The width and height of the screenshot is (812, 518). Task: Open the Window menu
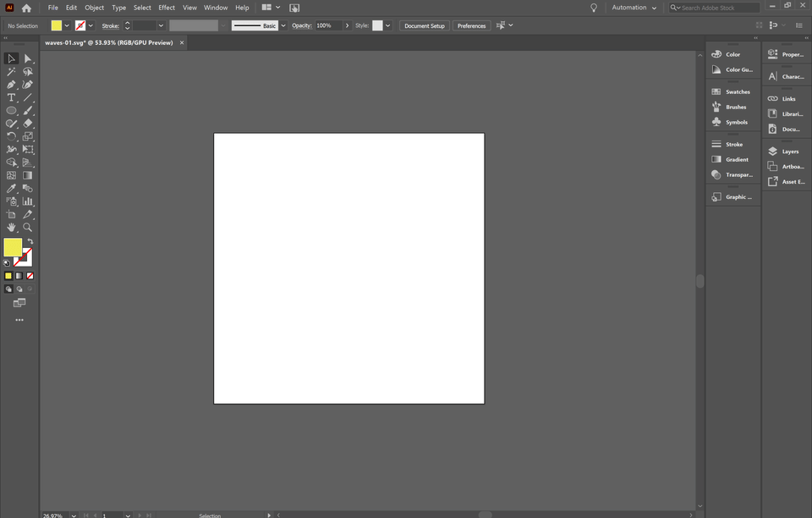click(x=216, y=8)
